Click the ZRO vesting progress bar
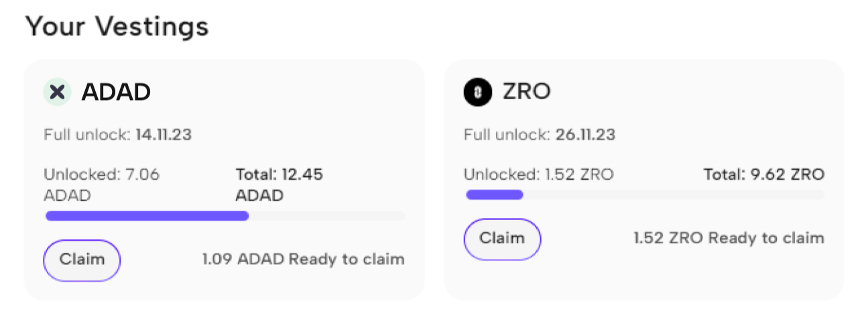868x328 pixels. click(643, 195)
